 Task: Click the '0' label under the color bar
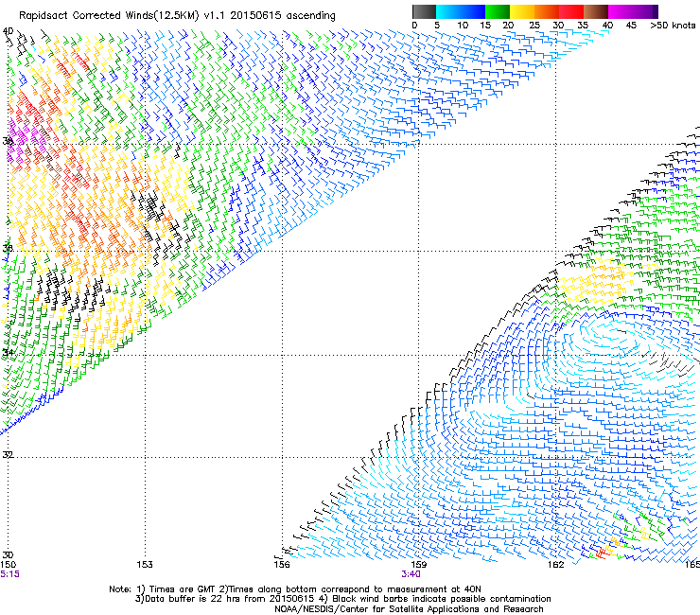(x=414, y=26)
